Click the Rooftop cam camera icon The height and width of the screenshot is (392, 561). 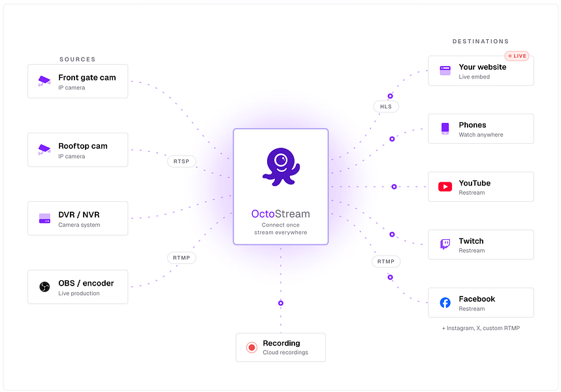44,150
